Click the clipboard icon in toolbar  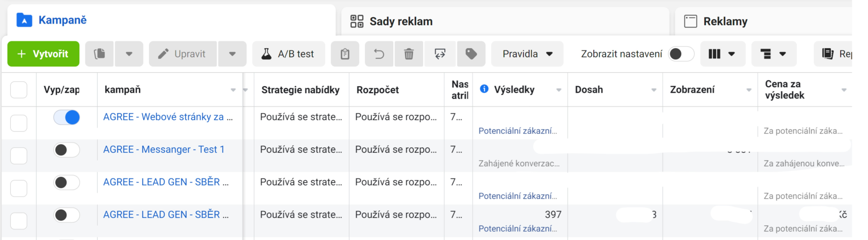click(x=345, y=54)
